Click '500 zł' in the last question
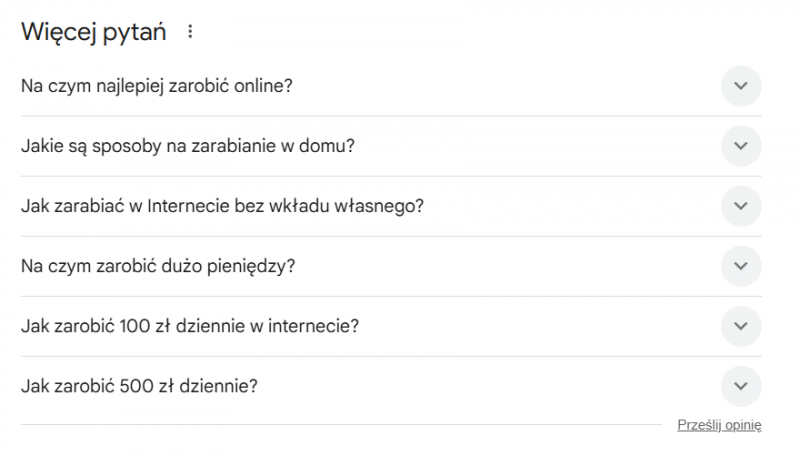 146,386
